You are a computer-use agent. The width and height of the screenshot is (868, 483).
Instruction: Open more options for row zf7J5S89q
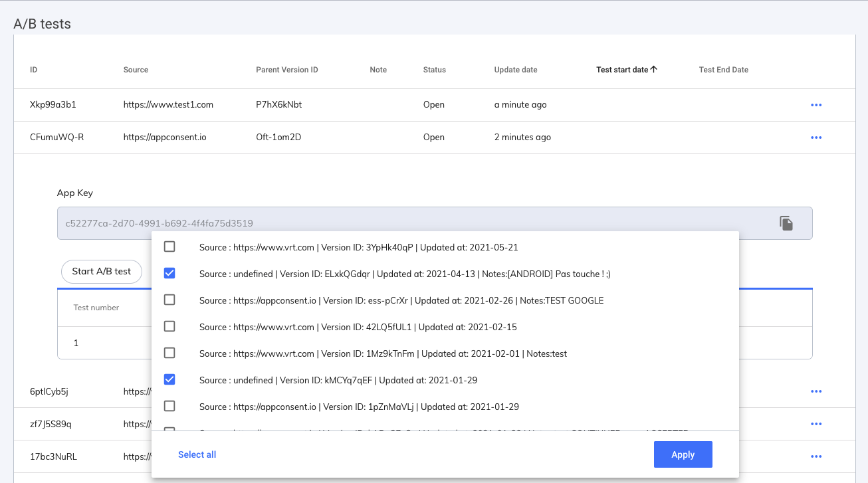pyautogui.click(x=816, y=424)
